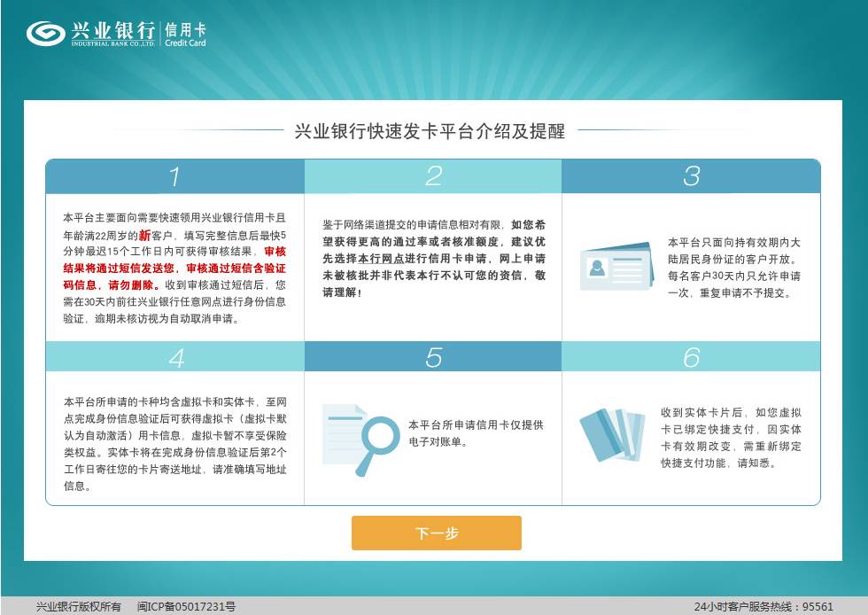Click the number 1 section header
Screen dimensions: 868x615
pos(175,176)
